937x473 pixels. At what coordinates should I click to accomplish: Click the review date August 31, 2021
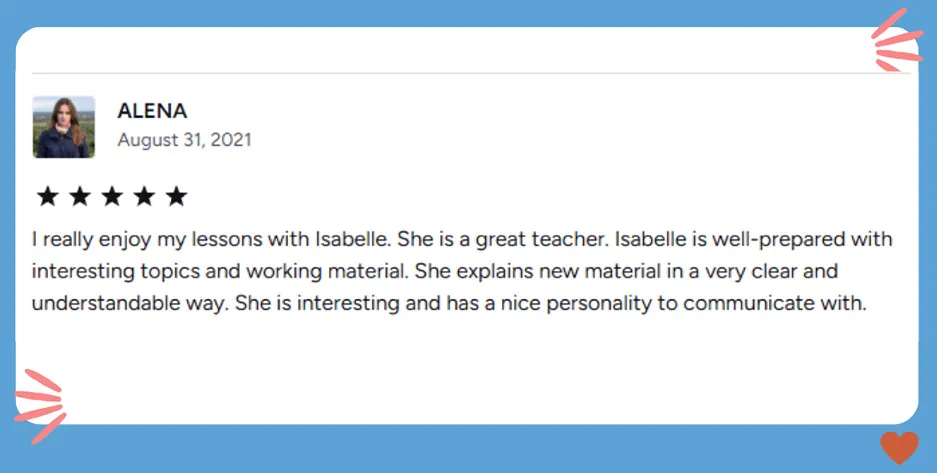point(184,139)
